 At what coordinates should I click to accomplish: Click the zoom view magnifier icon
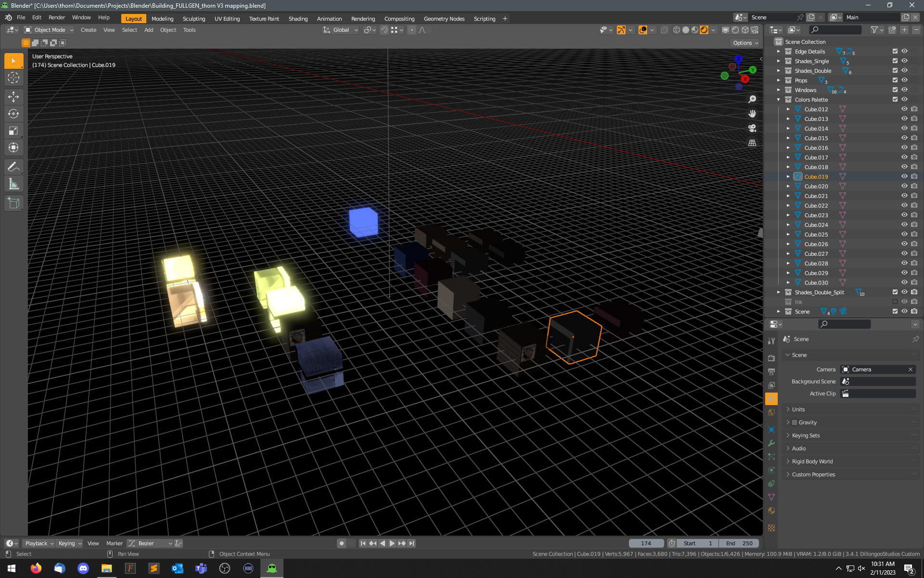point(752,99)
